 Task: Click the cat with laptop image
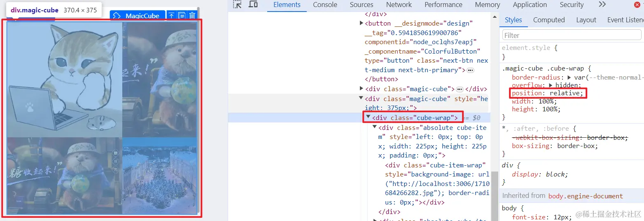click(65, 79)
